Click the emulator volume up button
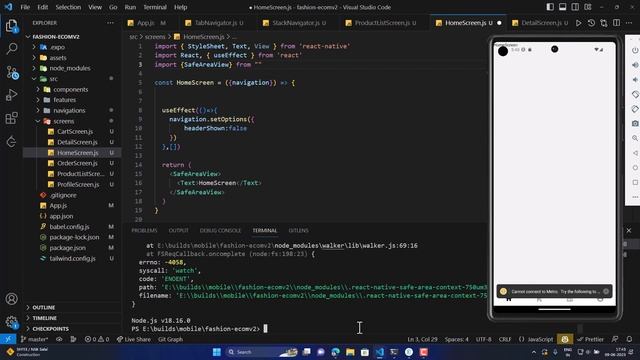Screen dimensions: 640x360 [635, 65]
